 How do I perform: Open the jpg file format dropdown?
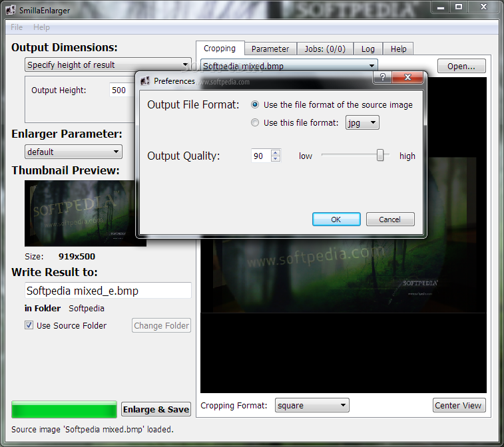pyautogui.click(x=362, y=122)
